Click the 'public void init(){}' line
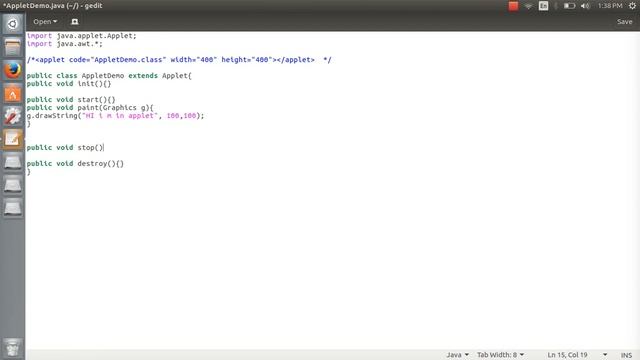 tap(69, 84)
